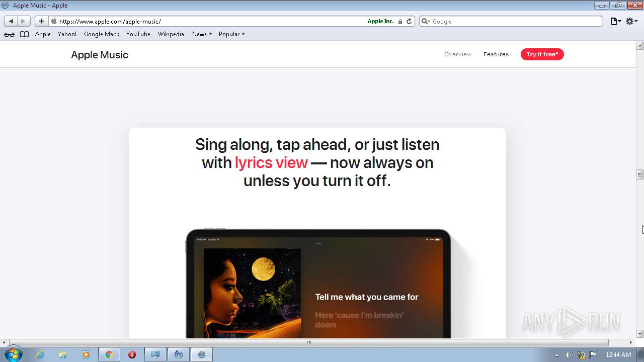
Task: Click the scroll up arrow
Action: pyautogui.click(x=640, y=46)
